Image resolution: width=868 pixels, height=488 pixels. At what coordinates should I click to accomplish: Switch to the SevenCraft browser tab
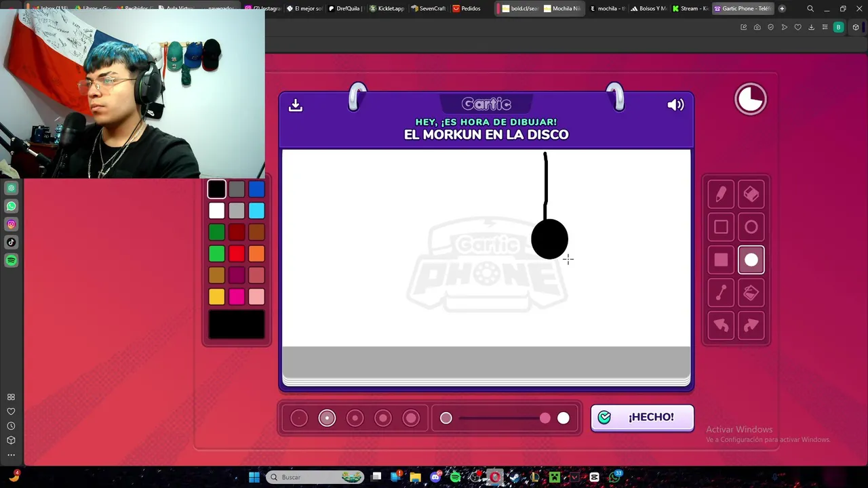pos(428,9)
